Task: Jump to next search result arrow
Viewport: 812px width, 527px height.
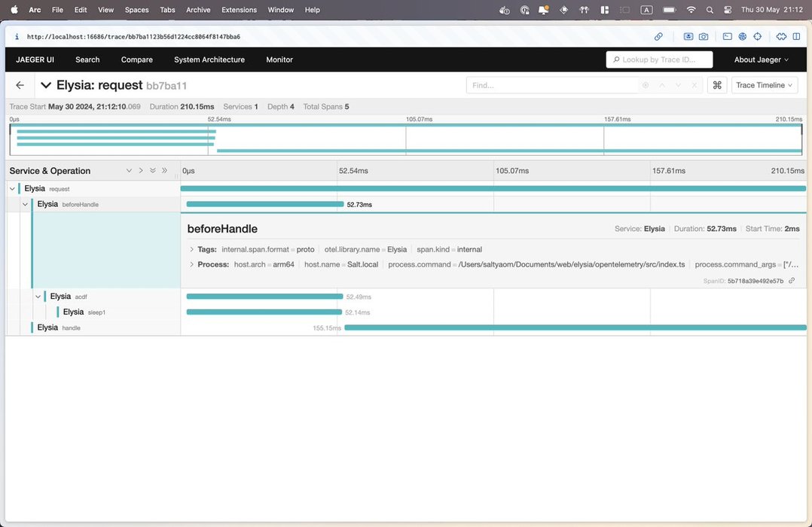Action: (x=678, y=85)
